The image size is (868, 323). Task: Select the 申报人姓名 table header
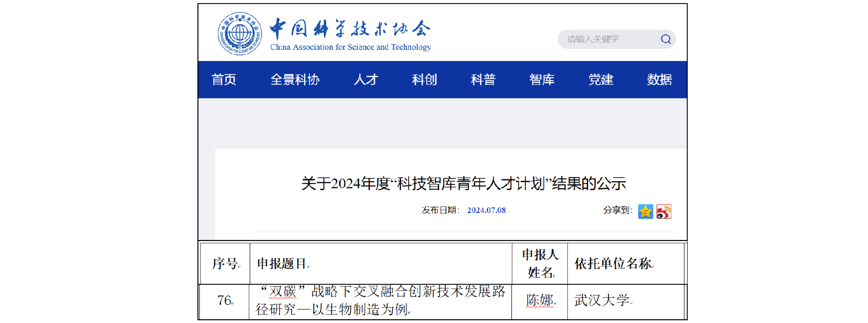tap(540, 263)
